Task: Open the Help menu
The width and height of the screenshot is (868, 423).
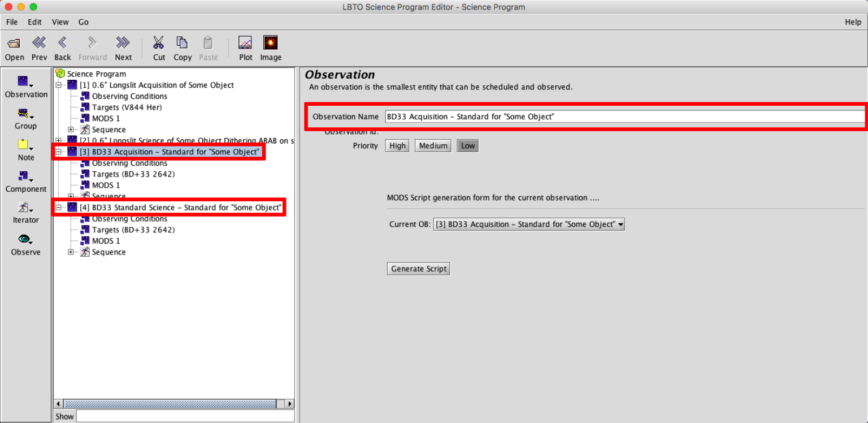Action: pos(853,22)
